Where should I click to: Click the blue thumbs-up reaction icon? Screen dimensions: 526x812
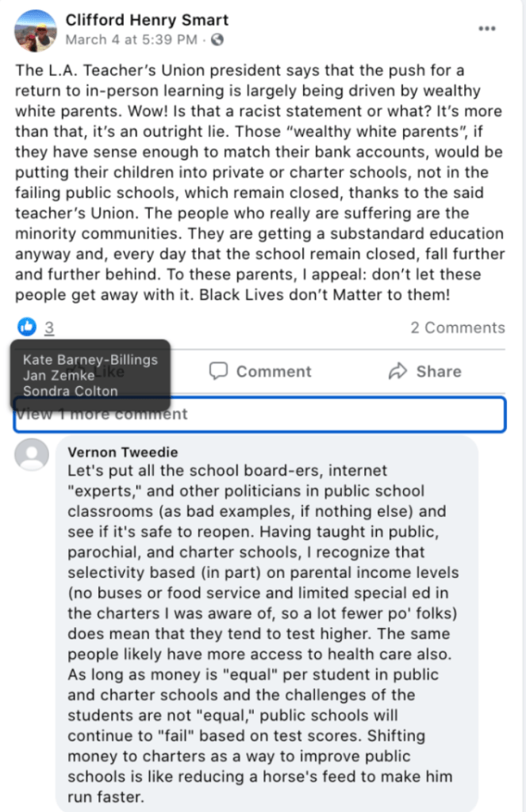(x=27, y=327)
